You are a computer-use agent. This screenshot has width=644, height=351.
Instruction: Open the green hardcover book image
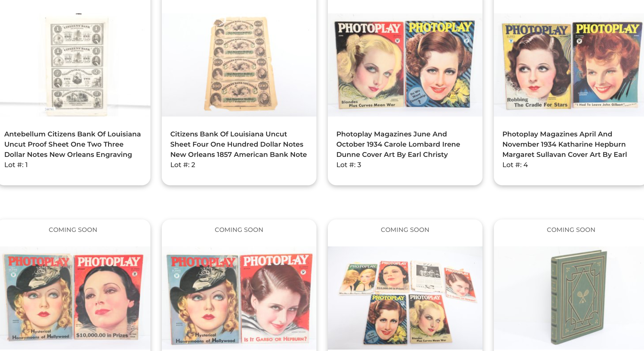tap(569, 298)
